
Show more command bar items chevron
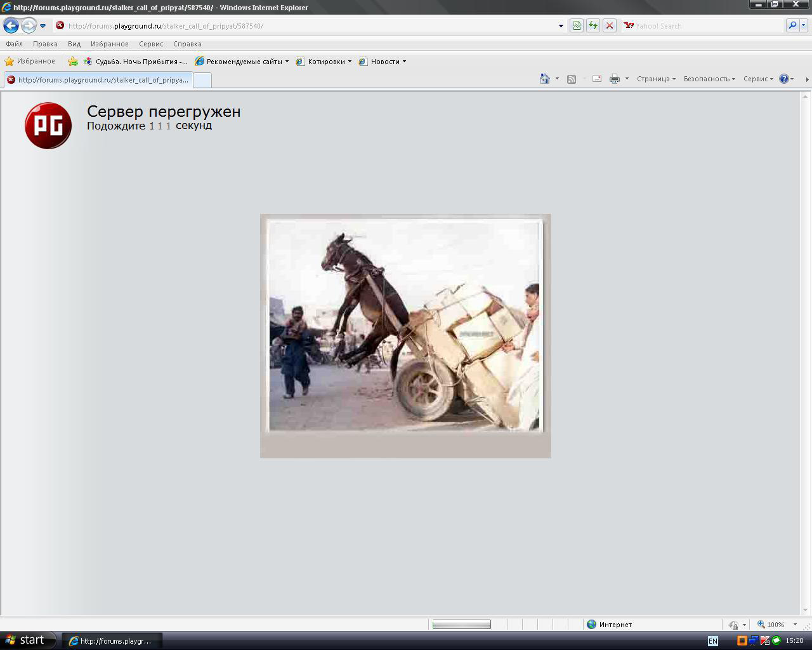click(807, 79)
